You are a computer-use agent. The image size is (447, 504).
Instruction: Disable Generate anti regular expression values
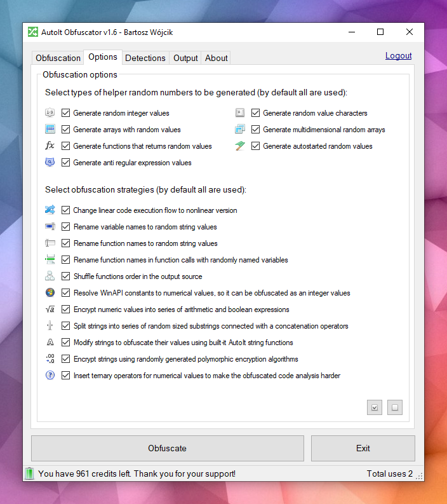point(65,162)
